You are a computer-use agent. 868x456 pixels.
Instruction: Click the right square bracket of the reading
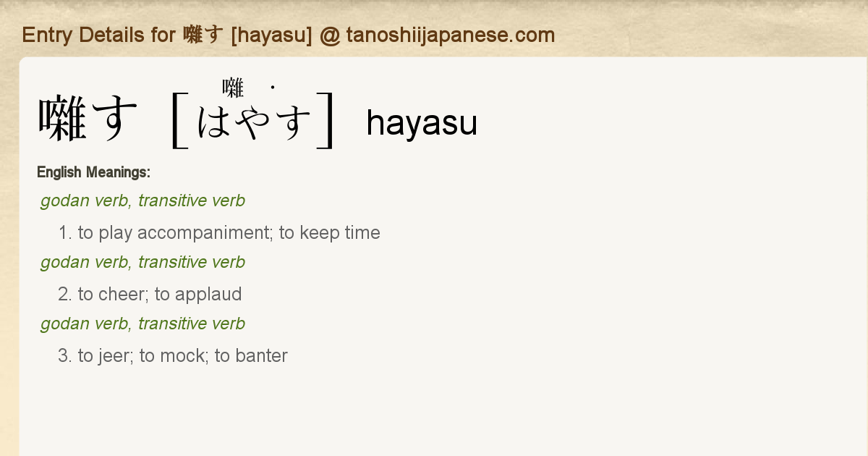326,120
